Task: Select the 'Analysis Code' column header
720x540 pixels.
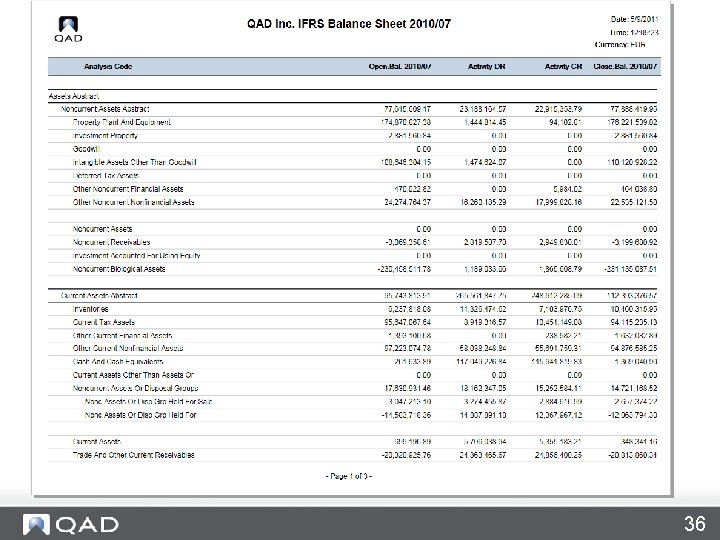Action: tap(108, 67)
